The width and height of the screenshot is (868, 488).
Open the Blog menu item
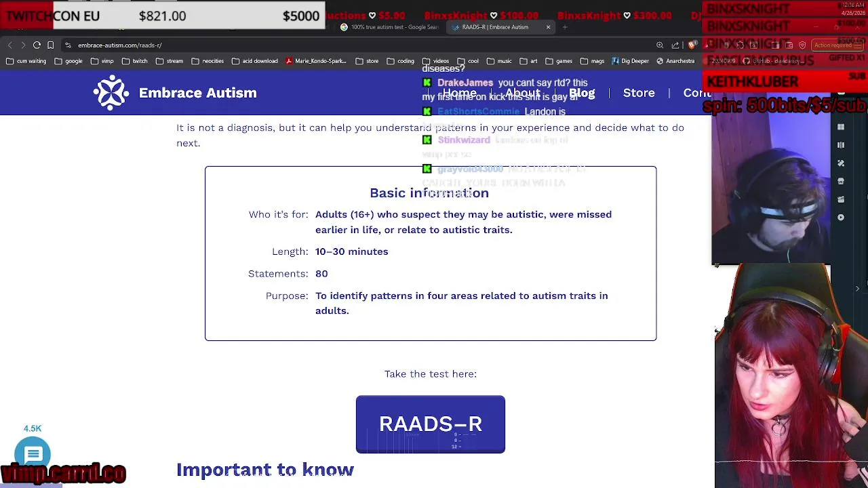[582, 93]
